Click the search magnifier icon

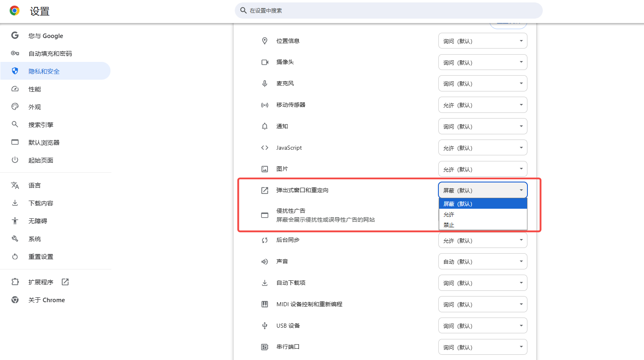click(x=243, y=11)
